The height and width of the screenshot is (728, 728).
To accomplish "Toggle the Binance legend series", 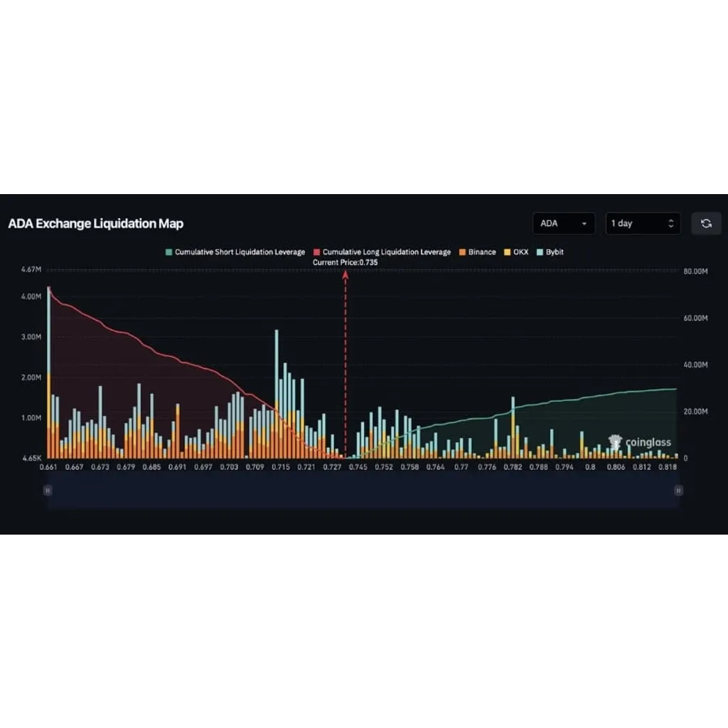I will [478, 252].
